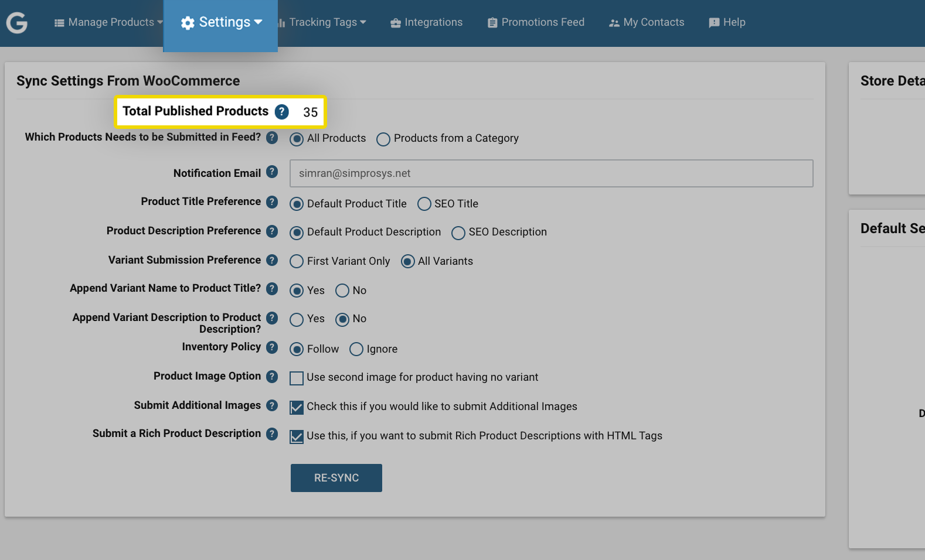Select Products from a Category option
This screenshot has width=925, height=560.
(x=383, y=139)
